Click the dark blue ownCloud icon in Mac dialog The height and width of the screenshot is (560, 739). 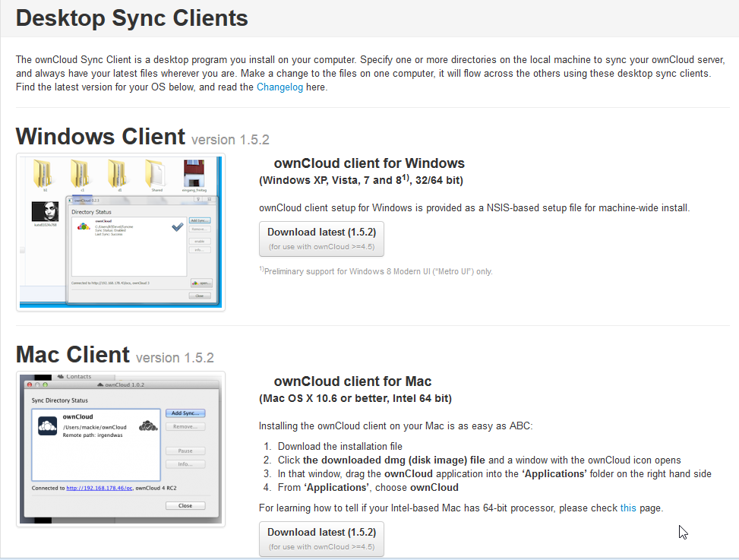47,426
